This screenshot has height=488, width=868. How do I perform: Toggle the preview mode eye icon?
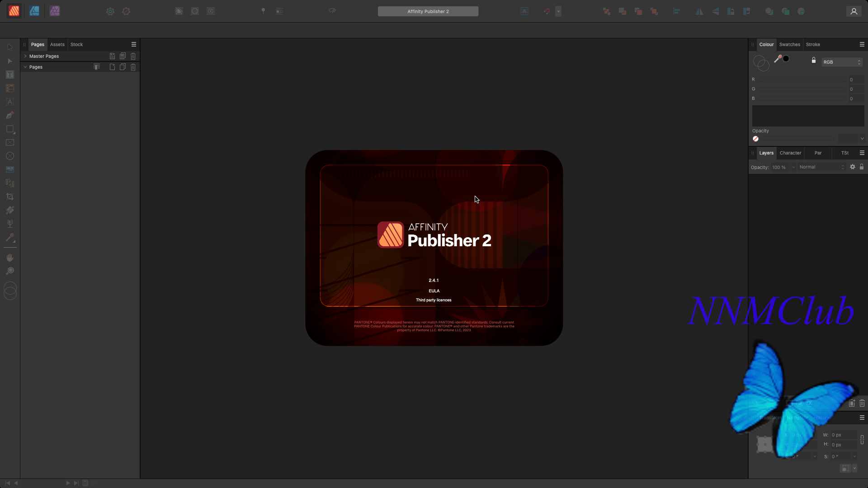[x=332, y=11]
